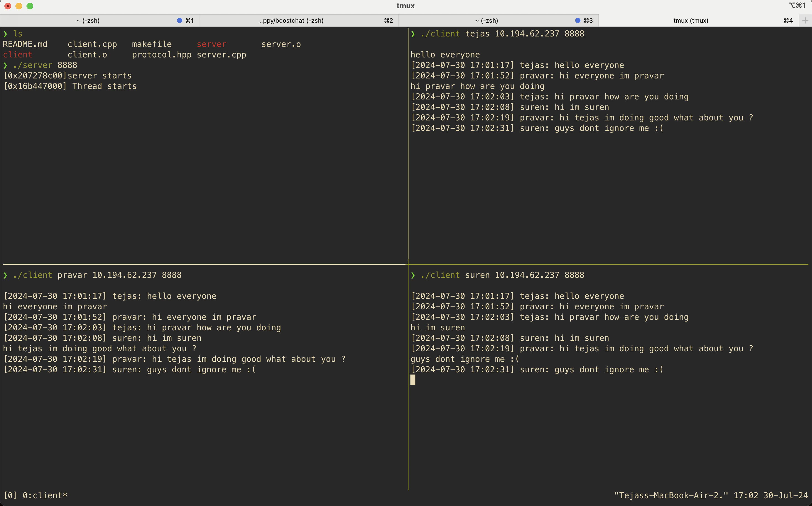812x506 pixels.
Task: Click the 17:02:19 message in suren pane
Action: pyautogui.click(x=582, y=348)
